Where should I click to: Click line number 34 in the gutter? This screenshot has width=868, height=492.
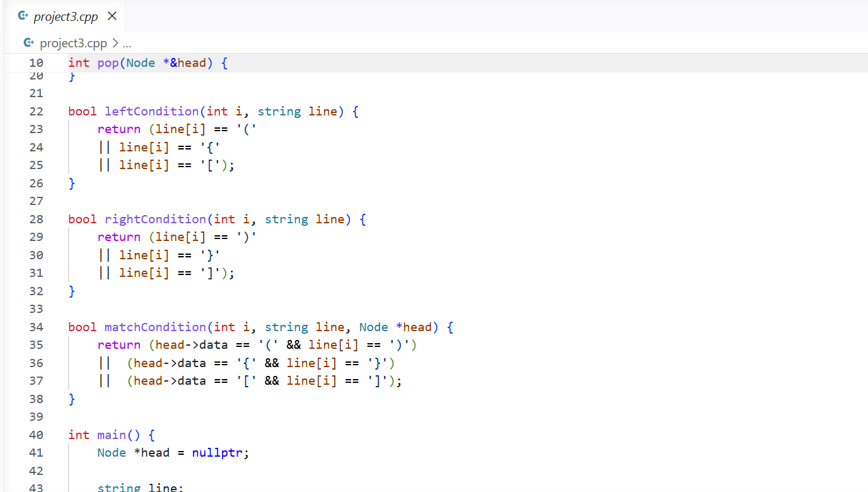[36, 327]
